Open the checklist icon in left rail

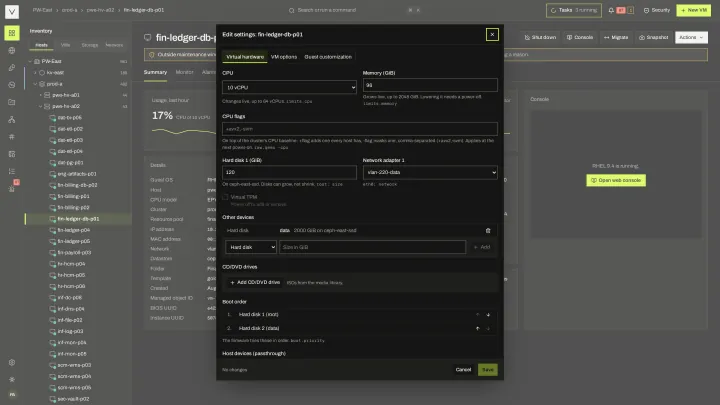pyautogui.click(x=12, y=171)
